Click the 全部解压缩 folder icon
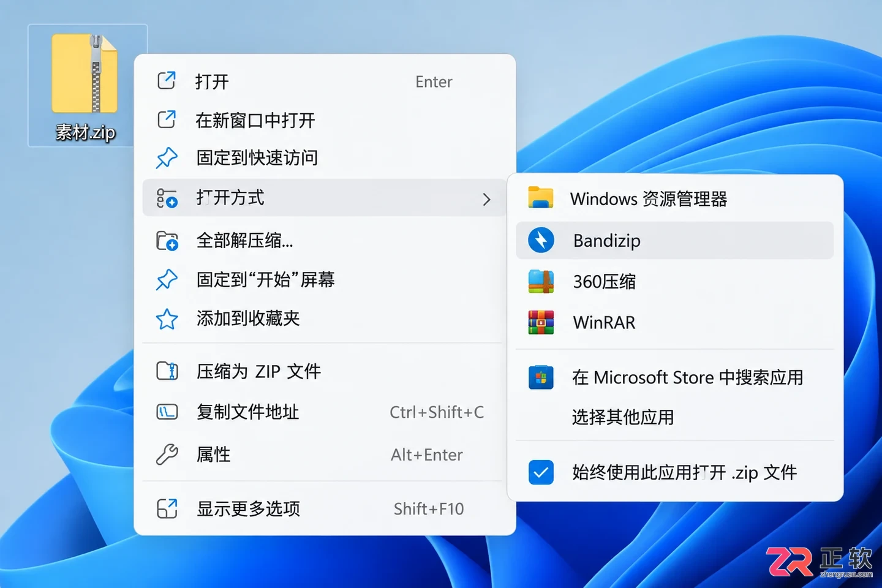 tap(167, 241)
